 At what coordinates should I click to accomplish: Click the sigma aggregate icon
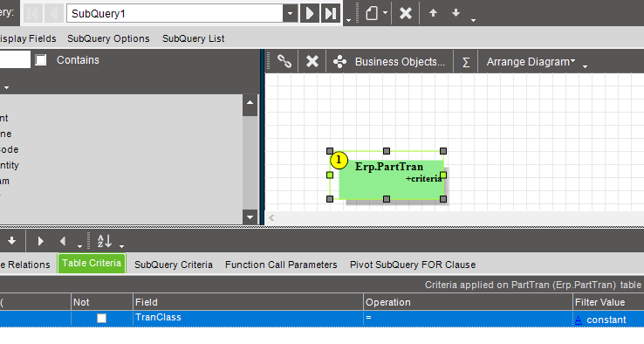point(466,62)
